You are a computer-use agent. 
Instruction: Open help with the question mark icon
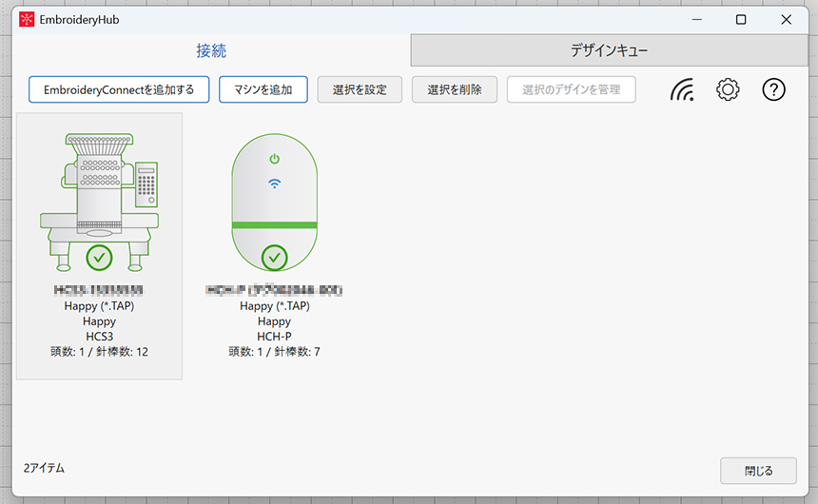pos(773,89)
